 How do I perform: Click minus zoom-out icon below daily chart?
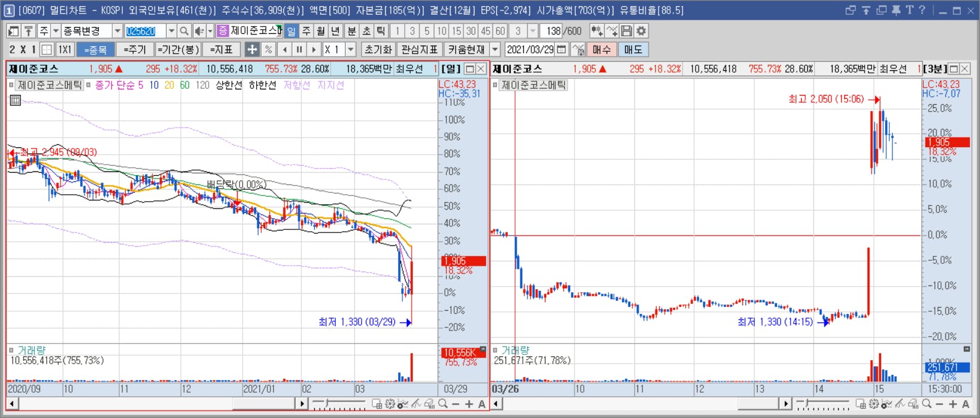pos(455,404)
